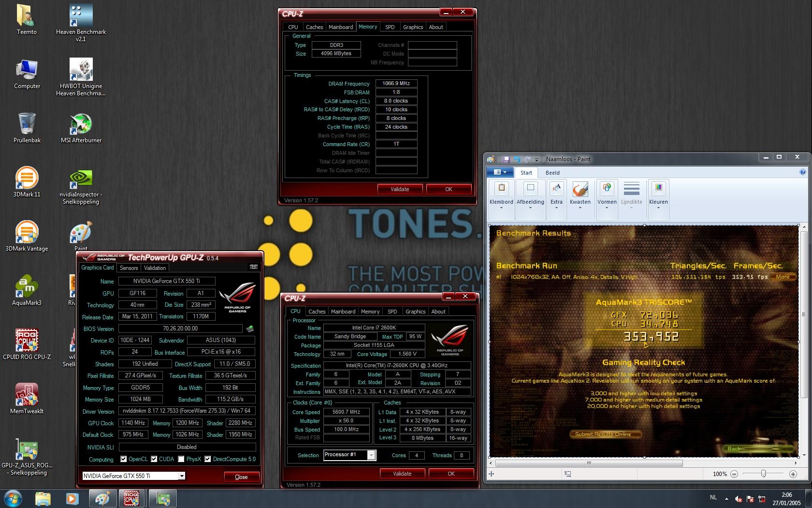This screenshot has width=812, height=508.
Task: Launch MSI Afterburner from desktop
Action: 81,128
